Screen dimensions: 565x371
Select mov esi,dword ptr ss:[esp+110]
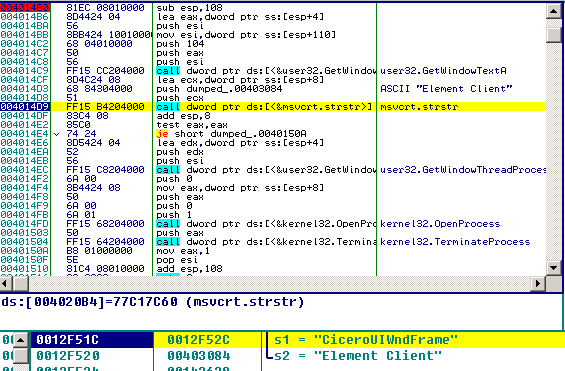pyautogui.click(x=246, y=35)
